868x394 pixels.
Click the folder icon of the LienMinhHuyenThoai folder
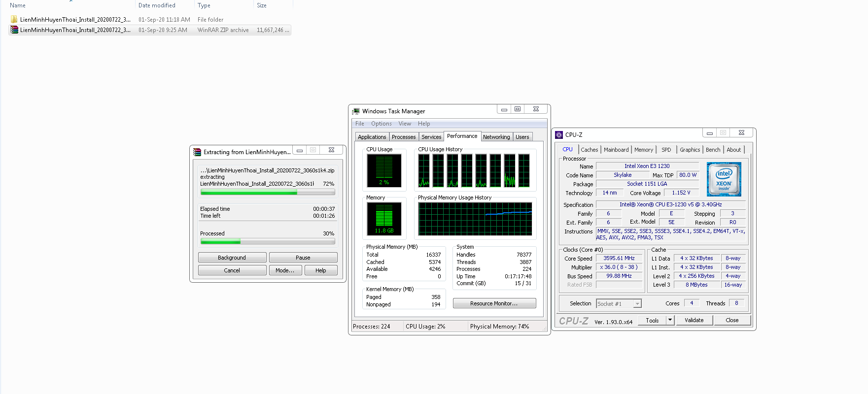tap(14, 20)
